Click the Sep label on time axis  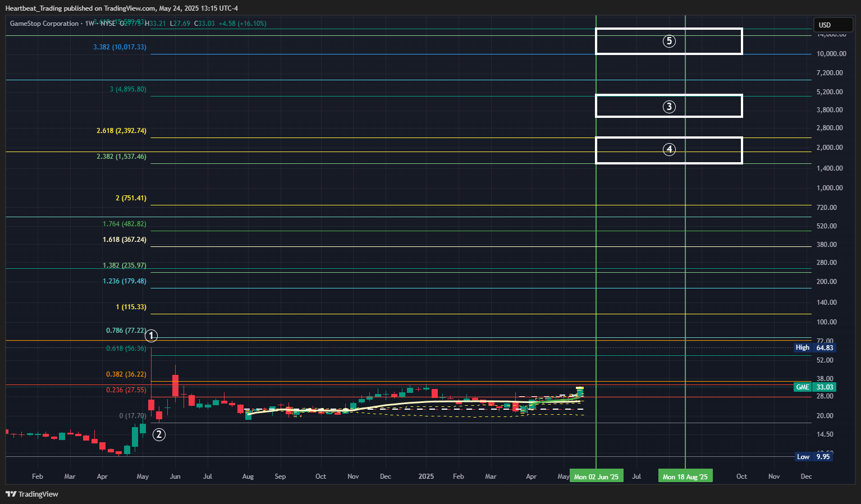pos(280,476)
